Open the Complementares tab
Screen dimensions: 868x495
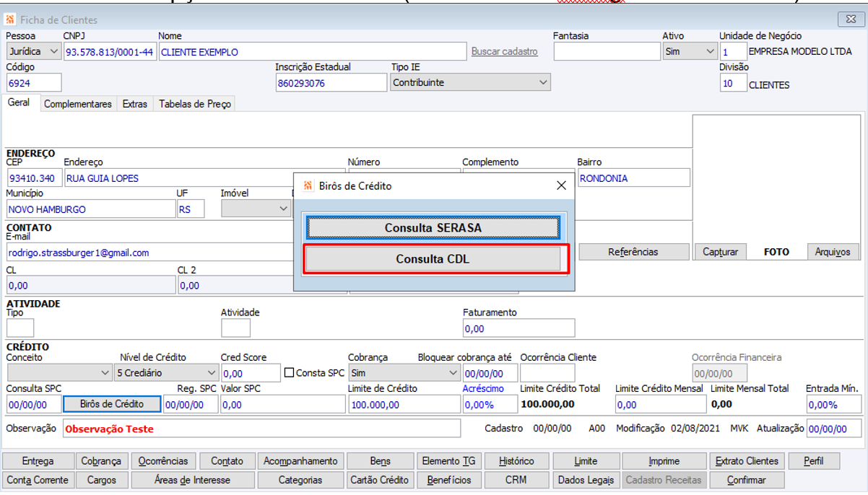coord(78,105)
